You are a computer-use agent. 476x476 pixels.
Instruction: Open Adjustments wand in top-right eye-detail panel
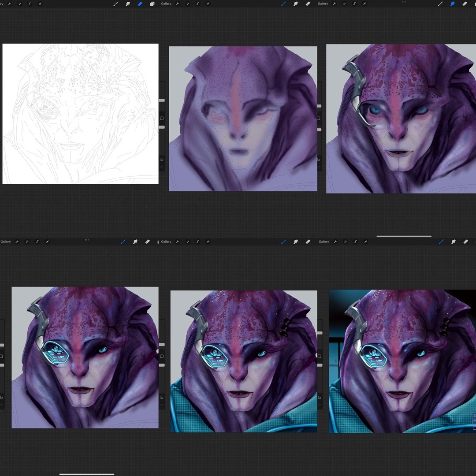[344, 4]
